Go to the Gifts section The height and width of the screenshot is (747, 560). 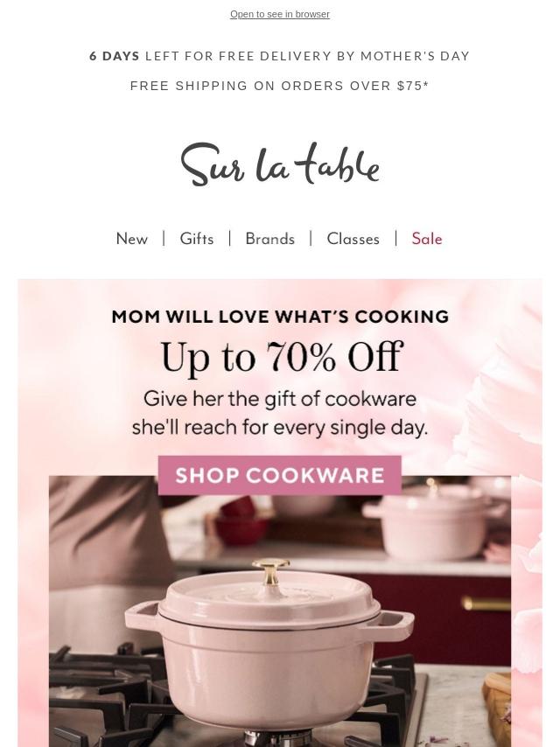pos(196,239)
